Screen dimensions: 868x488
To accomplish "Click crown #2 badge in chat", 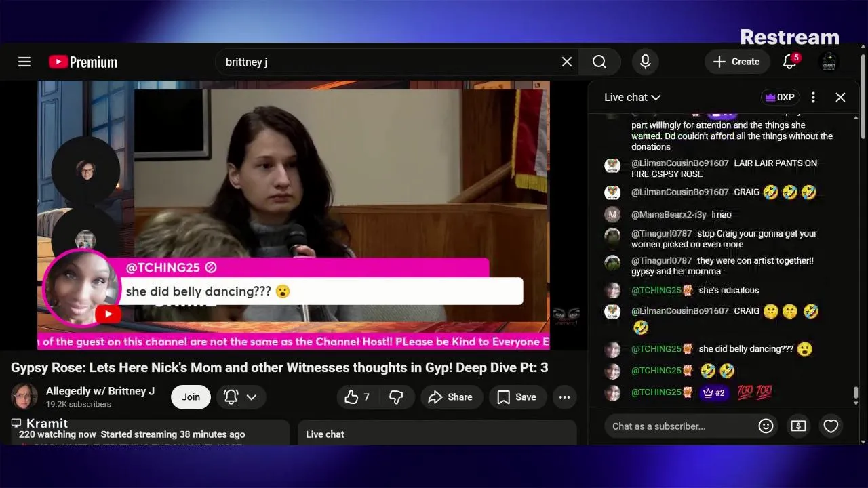I will tap(714, 392).
